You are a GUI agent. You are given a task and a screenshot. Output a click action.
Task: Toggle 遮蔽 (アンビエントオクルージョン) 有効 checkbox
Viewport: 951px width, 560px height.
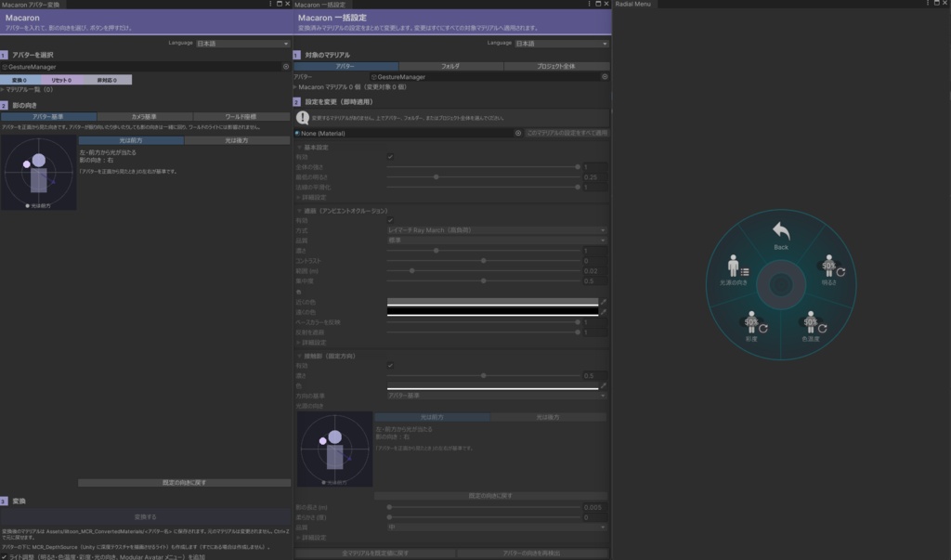point(391,221)
